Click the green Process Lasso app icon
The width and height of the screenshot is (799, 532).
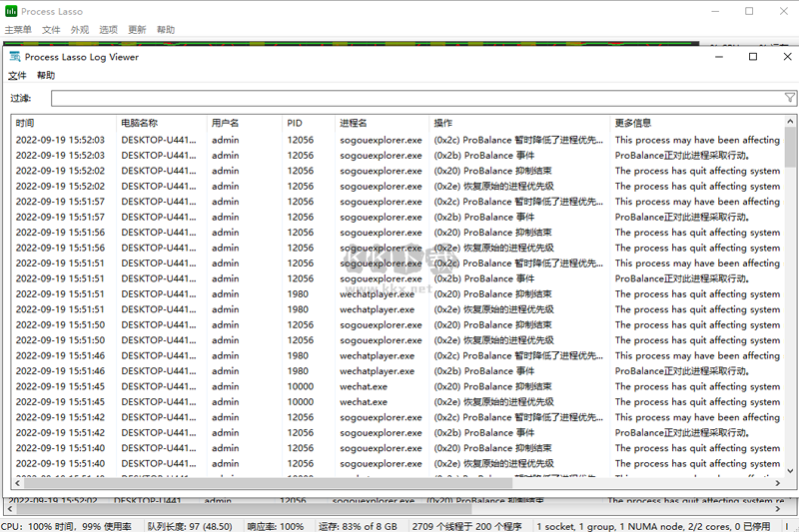pyautogui.click(x=11, y=11)
